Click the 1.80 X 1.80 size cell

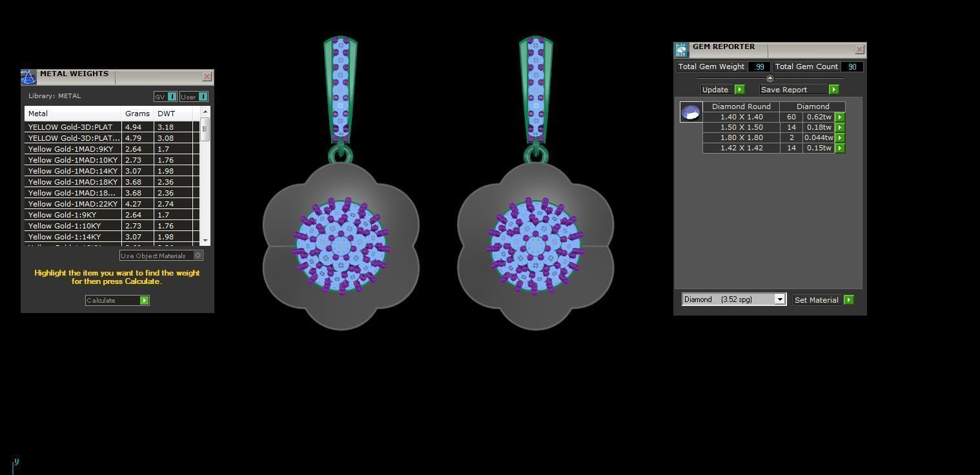(x=741, y=138)
